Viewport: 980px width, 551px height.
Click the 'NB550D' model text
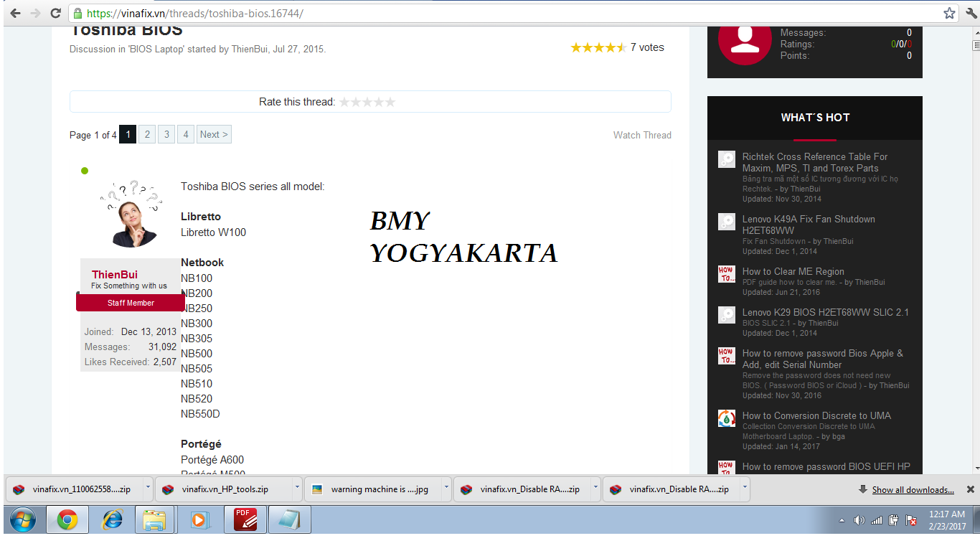(200, 414)
